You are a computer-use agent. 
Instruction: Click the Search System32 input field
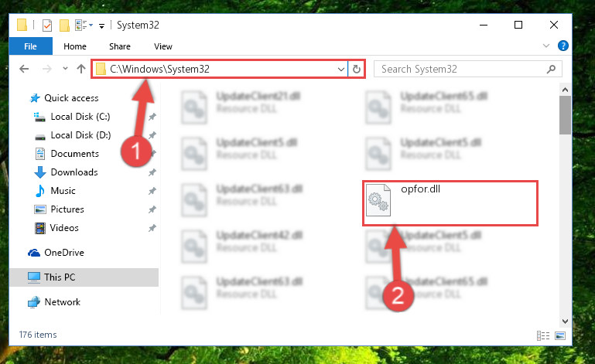[461, 69]
